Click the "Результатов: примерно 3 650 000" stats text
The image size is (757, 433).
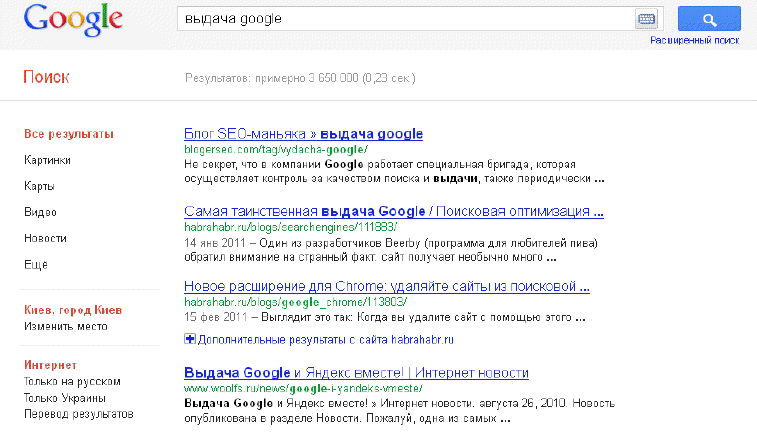300,78
